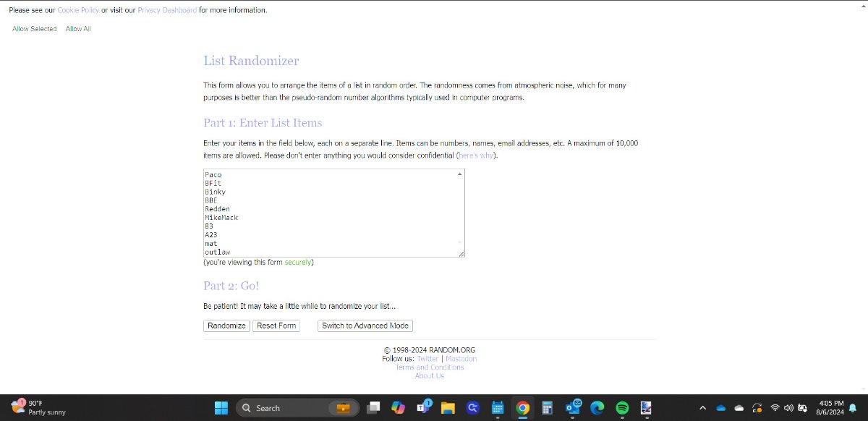Screen dimensions: 868x421
Task: Click the Windows Start button
Action: (x=221, y=408)
